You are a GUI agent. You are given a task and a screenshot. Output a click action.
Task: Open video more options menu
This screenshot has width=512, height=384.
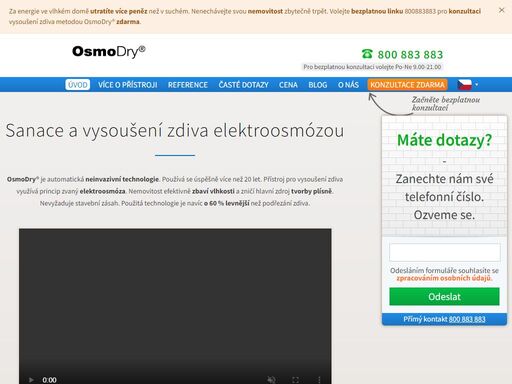[x=319, y=380]
